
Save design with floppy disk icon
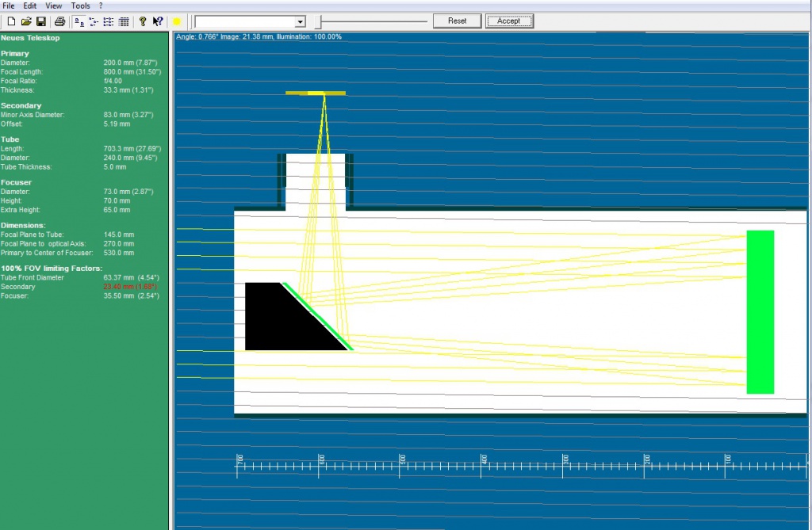(x=41, y=21)
